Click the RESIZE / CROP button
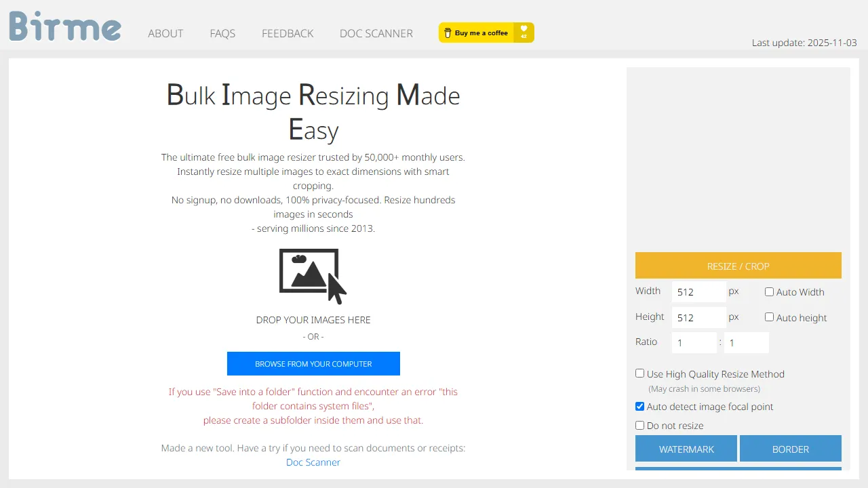The width and height of the screenshot is (868, 488). (738, 266)
